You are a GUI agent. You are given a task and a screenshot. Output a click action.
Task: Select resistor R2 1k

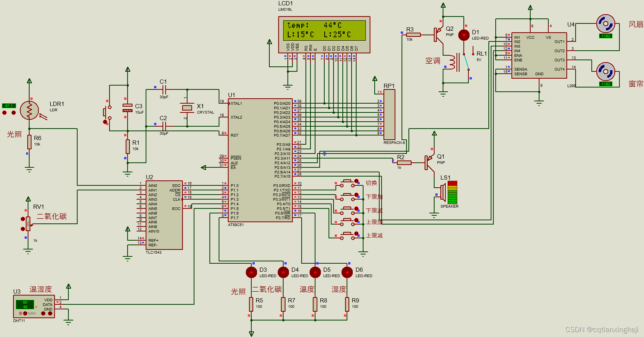click(404, 163)
